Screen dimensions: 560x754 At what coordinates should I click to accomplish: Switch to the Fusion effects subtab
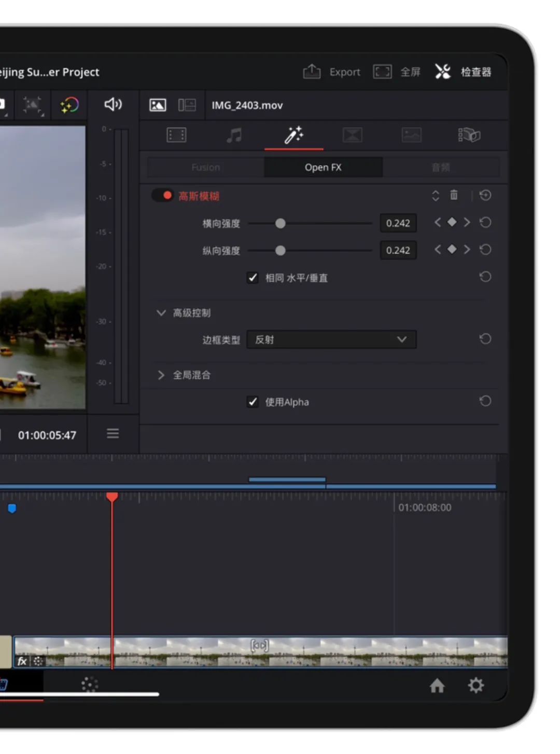click(x=206, y=167)
